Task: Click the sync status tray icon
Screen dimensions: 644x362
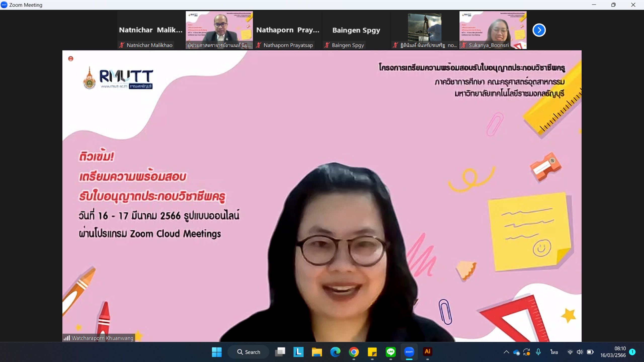Action: pyautogui.click(x=527, y=352)
